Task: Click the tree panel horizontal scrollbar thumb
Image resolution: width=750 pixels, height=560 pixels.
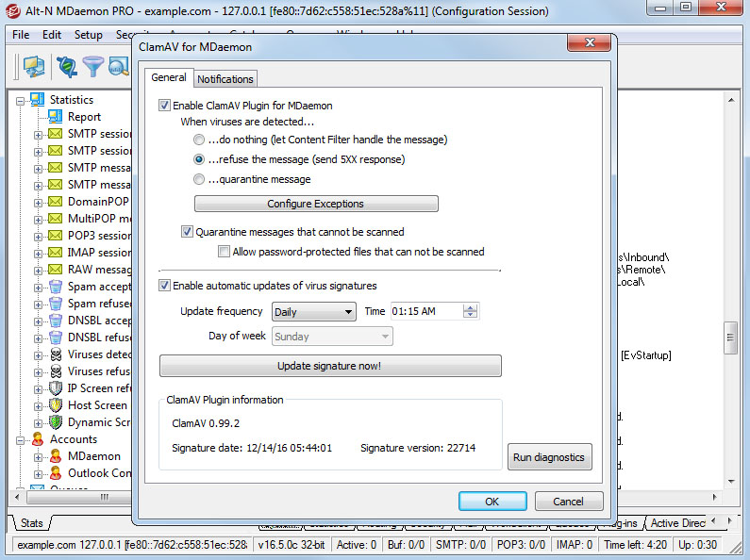Action: [105, 497]
